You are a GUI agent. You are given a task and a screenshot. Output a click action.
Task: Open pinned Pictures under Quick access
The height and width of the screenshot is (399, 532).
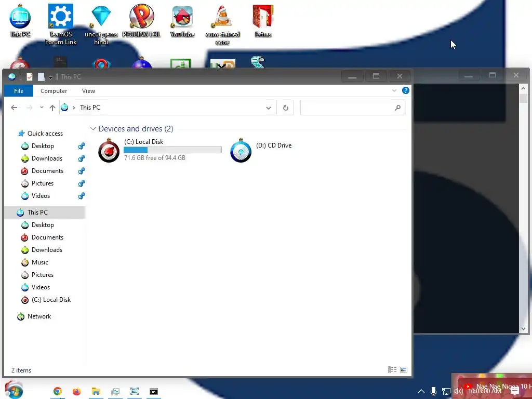tap(43, 183)
